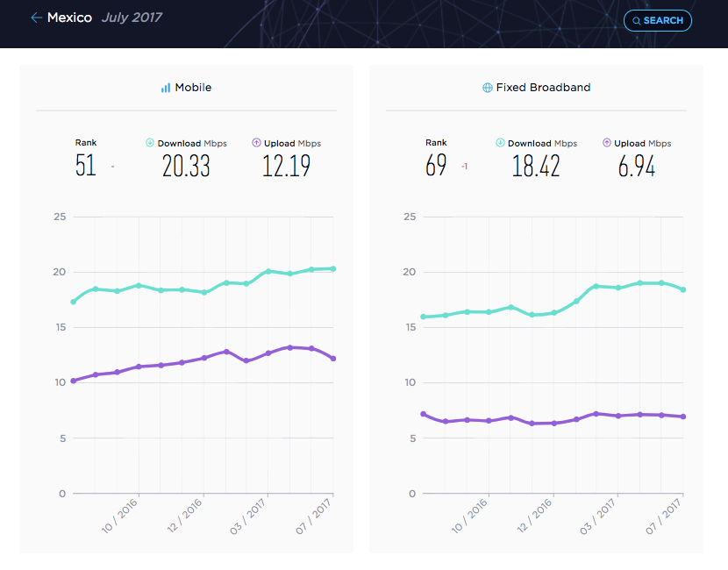Screen dimensions: 728x570
Task: Click Mobile Download Mbps label
Action: [x=192, y=144]
